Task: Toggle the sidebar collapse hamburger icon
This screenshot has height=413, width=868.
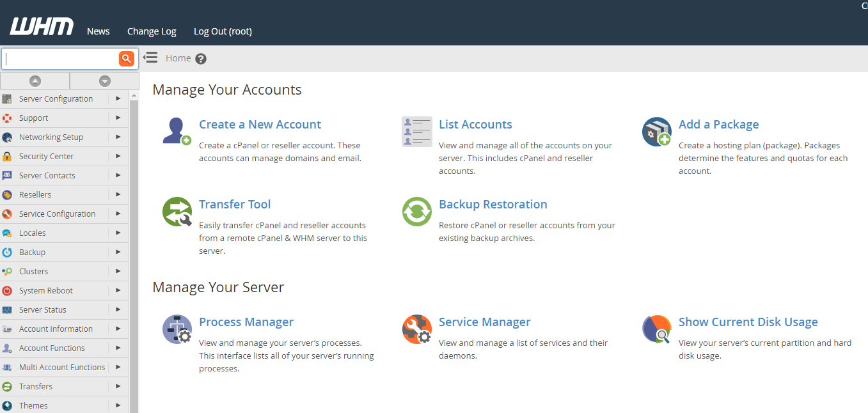Action: [150, 58]
